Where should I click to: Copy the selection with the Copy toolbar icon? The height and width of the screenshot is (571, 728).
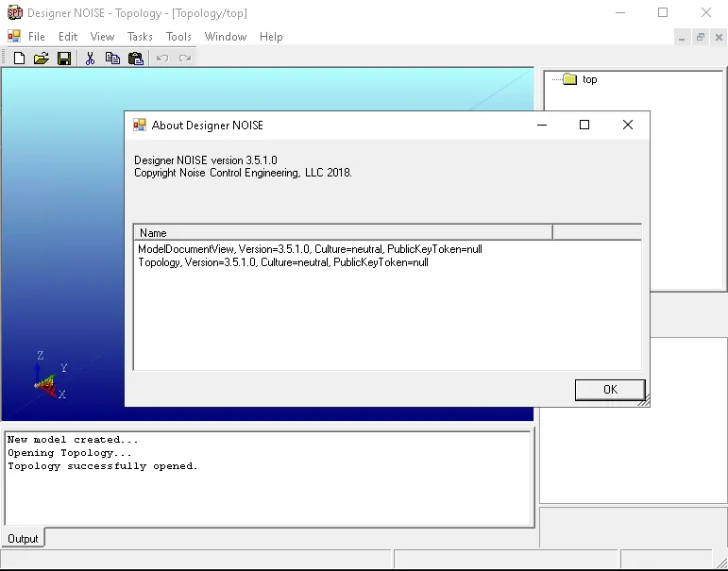point(112,58)
